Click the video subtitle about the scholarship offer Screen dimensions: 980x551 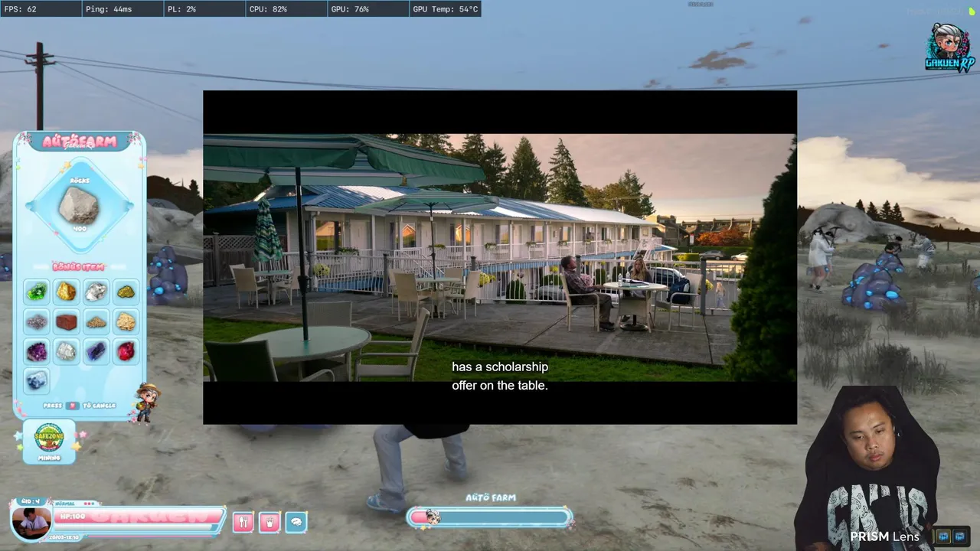coord(500,377)
